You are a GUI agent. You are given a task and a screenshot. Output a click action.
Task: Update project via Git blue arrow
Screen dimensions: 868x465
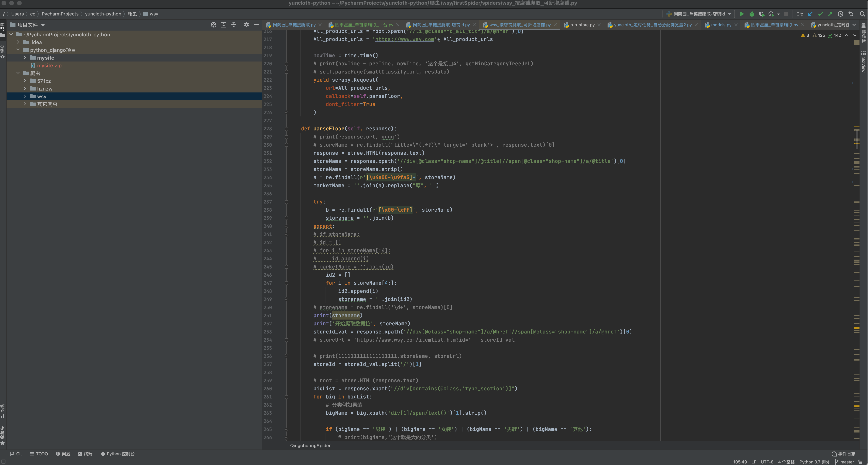tap(810, 14)
